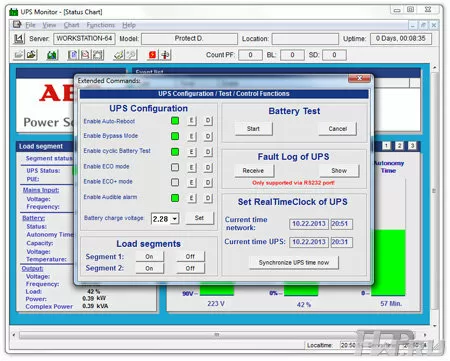Viewport: 450px width, 361px height.
Task: Select tab 1 in Status Chart window
Action: click(386, 146)
